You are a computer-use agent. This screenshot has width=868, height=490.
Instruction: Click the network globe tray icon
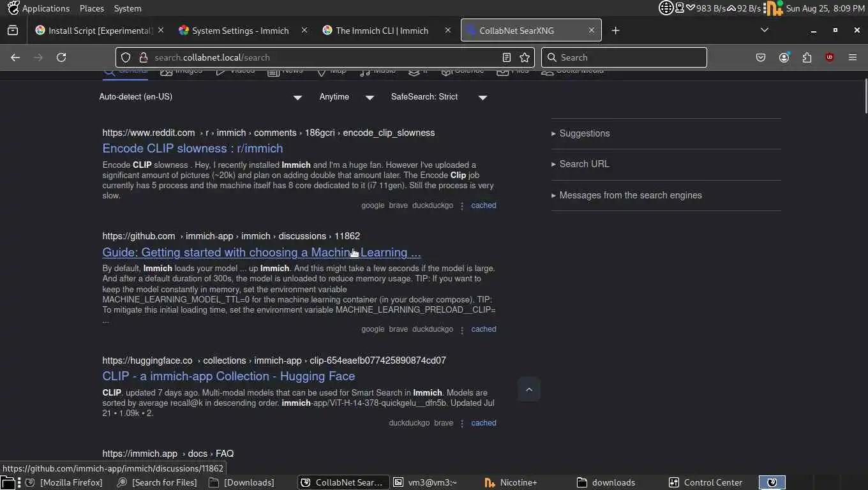click(666, 8)
